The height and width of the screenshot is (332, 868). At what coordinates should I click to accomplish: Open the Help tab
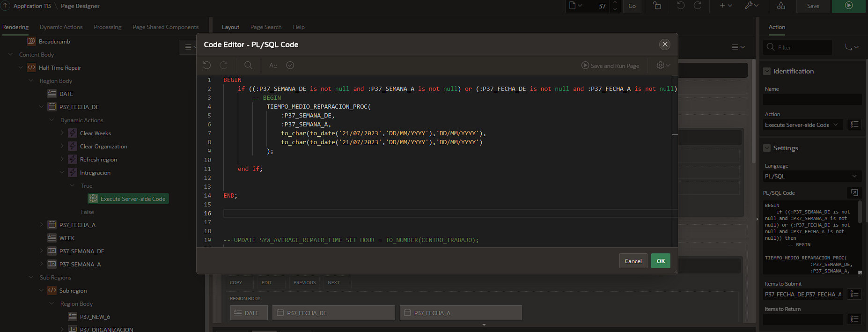[299, 27]
